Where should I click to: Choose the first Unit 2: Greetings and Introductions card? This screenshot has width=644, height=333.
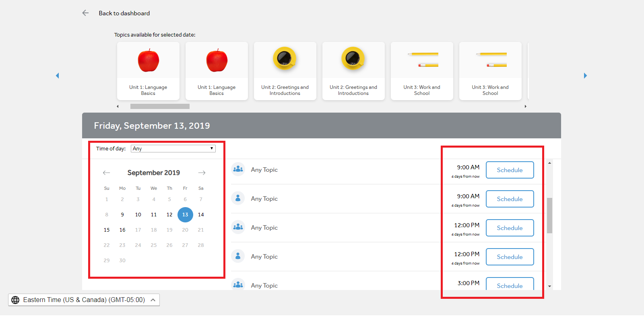(x=285, y=71)
